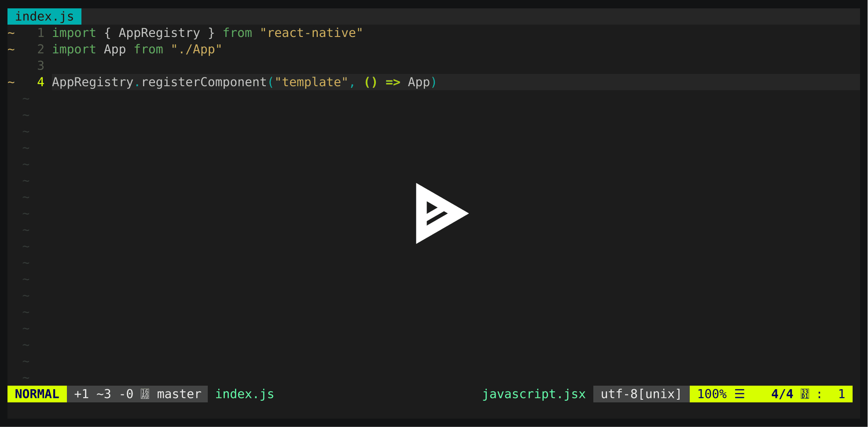
Task: Select the index.js tab at the top
Action: tap(44, 17)
